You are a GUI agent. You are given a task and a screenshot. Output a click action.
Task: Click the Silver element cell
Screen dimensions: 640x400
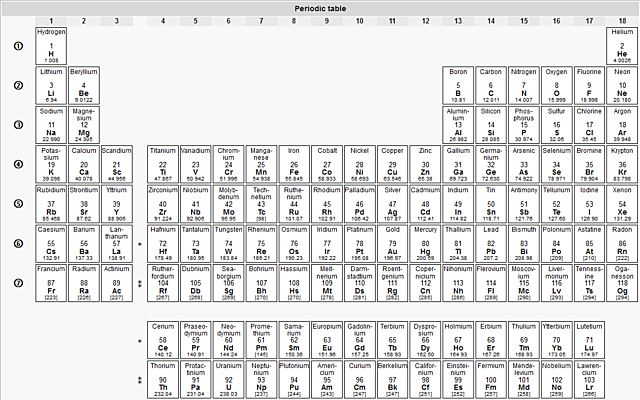coord(392,204)
